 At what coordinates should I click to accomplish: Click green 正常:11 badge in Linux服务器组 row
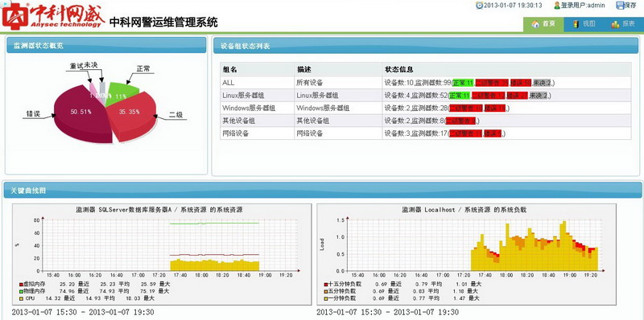pyautogui.click(x=459, y=95)
